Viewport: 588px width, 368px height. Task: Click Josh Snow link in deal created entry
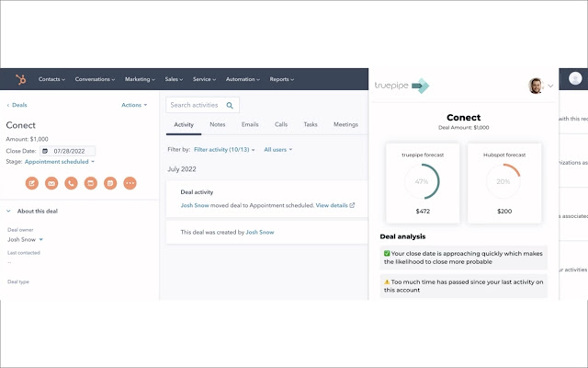tap(260, 233)
